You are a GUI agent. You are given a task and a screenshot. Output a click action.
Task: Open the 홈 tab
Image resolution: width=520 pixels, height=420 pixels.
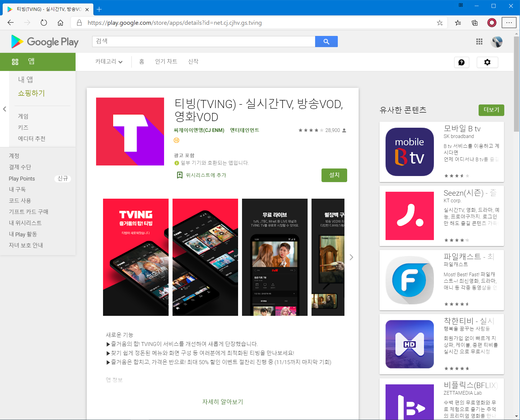(x=142, y=62)
